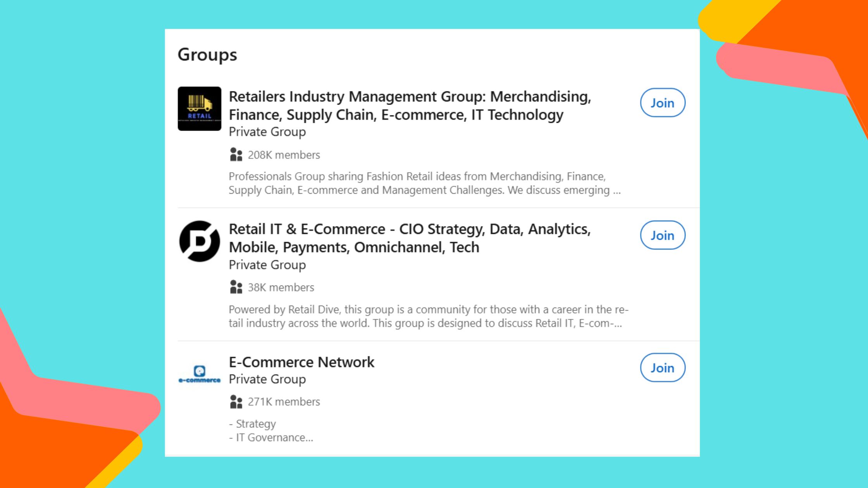This screenshot has width=868, height=488.
Task: Select the 271K members count
Action: [284, 402]
